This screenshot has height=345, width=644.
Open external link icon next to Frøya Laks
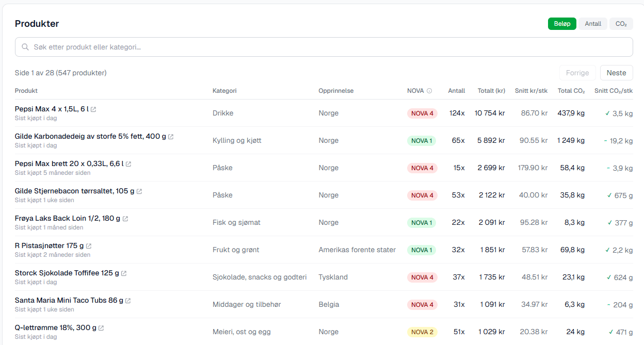point(125,219)
